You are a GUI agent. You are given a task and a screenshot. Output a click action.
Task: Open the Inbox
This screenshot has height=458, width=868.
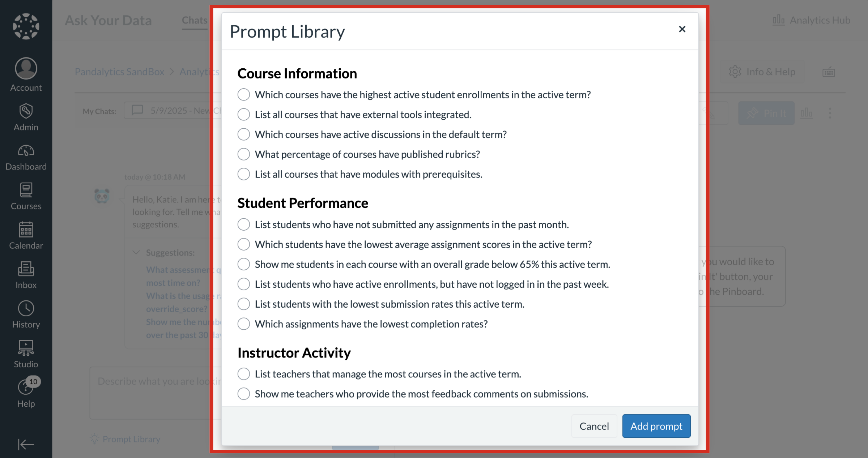[26, 275]
